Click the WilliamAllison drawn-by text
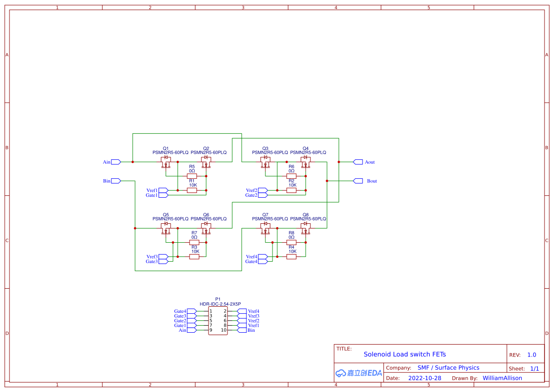This screenshot has height=392, width=554. (502, 378)
